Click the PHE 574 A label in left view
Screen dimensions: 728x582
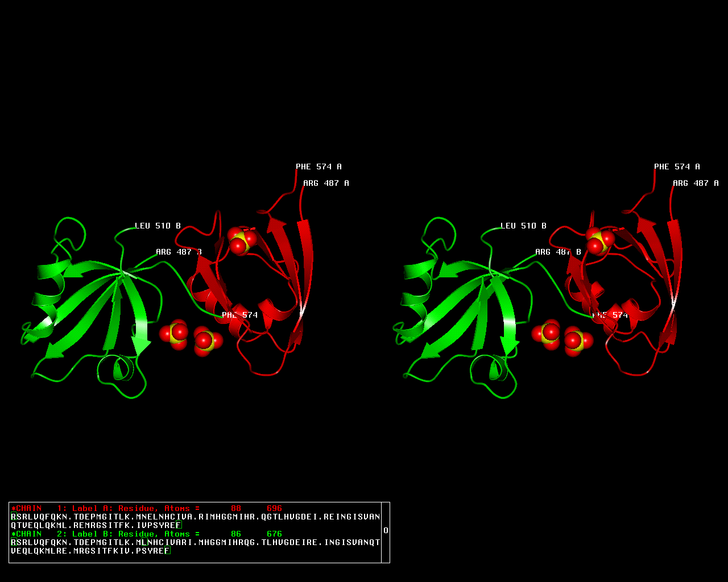(x=318, y=167)
